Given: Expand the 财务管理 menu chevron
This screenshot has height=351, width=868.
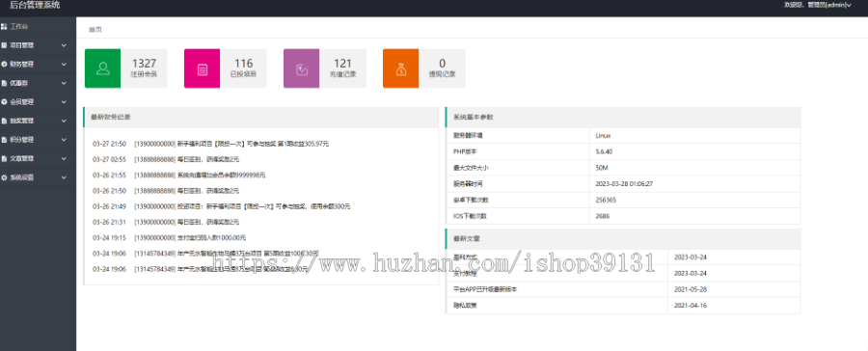Looking at the screenshot, I should (x=64, y=65).
